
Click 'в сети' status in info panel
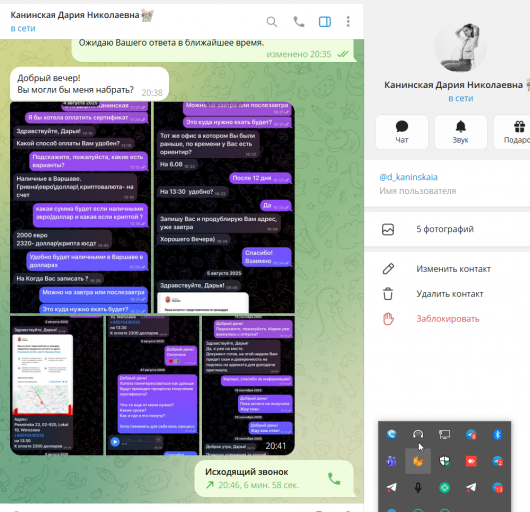coord(460,98)
